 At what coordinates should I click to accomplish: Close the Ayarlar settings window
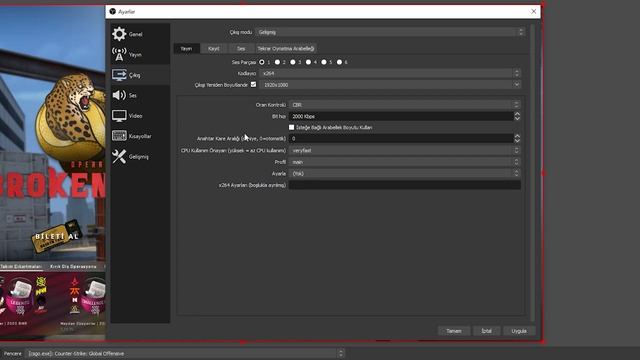533,11
